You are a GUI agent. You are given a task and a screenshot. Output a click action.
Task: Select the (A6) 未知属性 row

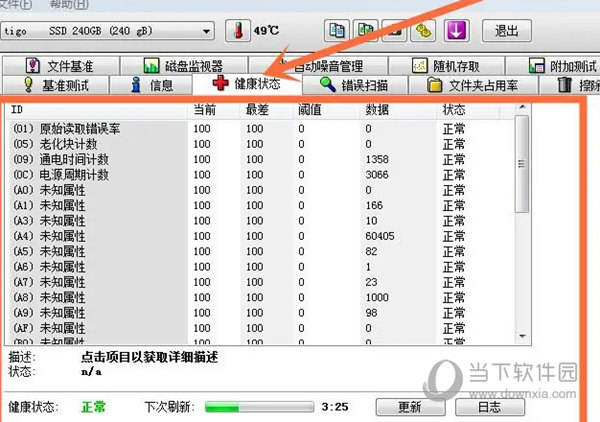[x=260, y=267]
